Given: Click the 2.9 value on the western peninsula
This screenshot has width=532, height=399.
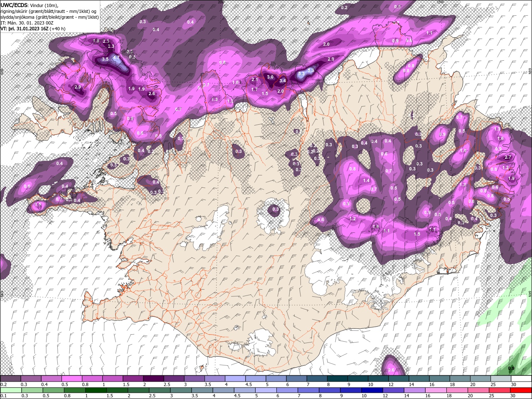Looking at the screenshot, I should 78,87.
